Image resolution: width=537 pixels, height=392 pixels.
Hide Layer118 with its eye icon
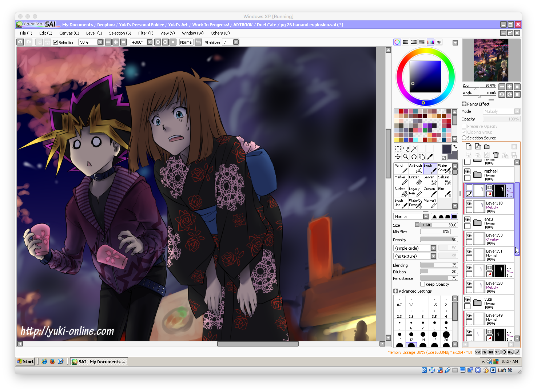(469, 204)
